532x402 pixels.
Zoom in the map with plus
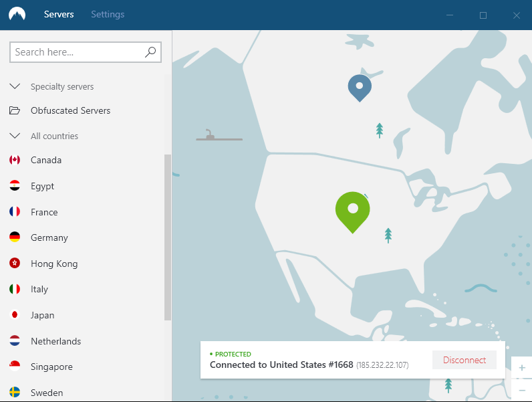(x=522, y=368)
